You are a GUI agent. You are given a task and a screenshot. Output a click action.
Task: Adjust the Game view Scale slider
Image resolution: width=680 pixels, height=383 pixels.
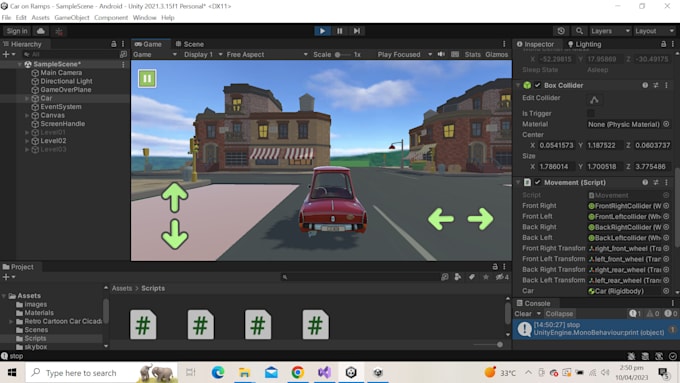pyautogui.click(x=343, y=55)
